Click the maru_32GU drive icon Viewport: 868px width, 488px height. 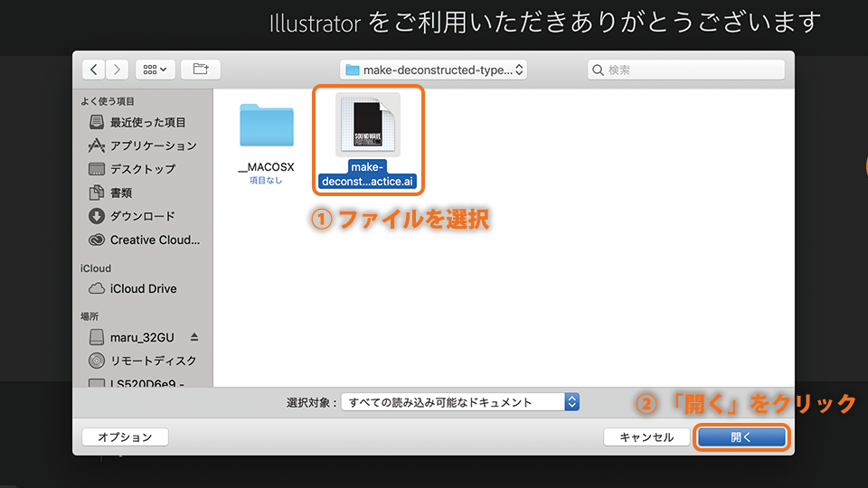point(97,337)
